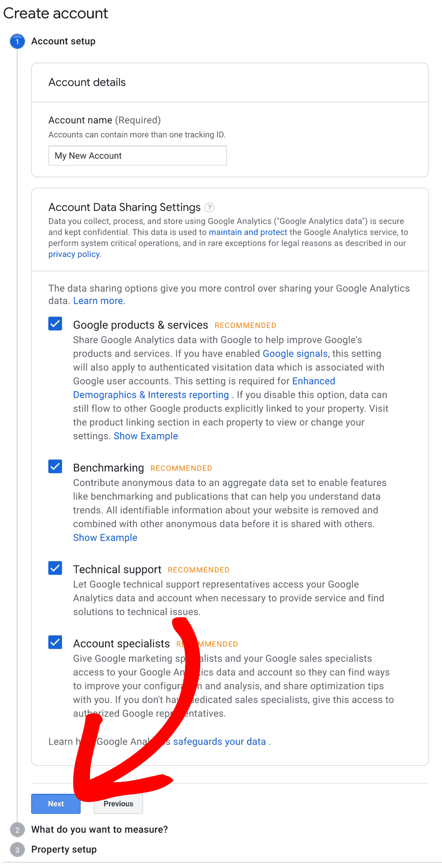Click the Previous button
The image size is (442, 868).
coord(118,804)
